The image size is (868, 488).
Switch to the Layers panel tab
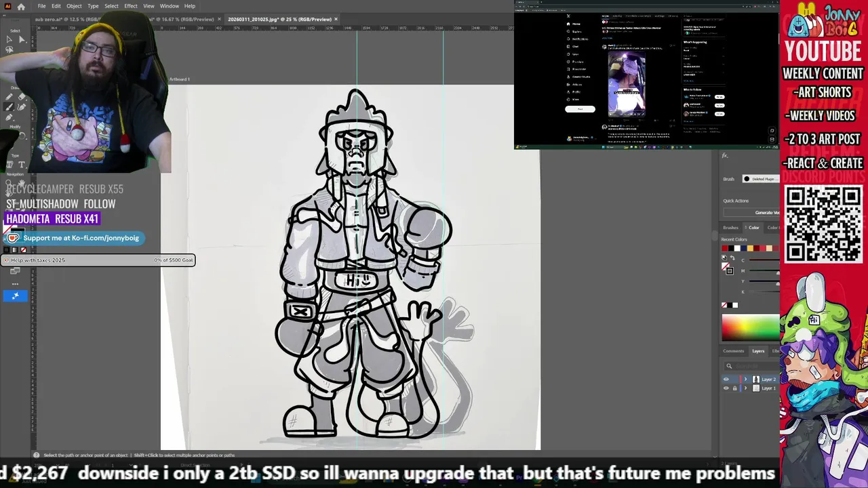758,351
